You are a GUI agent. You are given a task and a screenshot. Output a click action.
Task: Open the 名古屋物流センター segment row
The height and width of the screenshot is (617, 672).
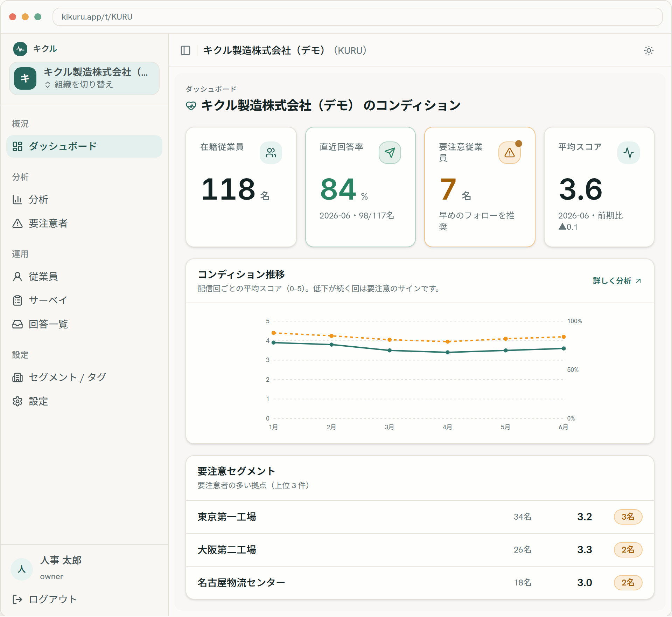coord(420,583)
